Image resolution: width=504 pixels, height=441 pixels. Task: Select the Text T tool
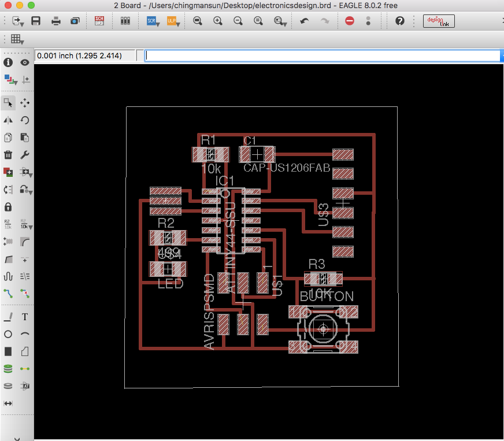(x=25, y=317)
